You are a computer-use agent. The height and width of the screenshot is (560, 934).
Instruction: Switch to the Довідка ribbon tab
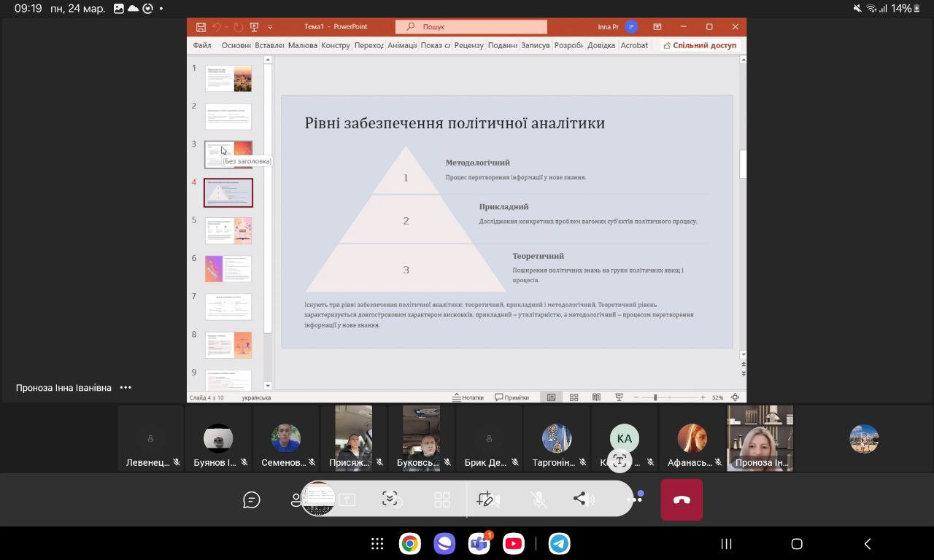601,45
